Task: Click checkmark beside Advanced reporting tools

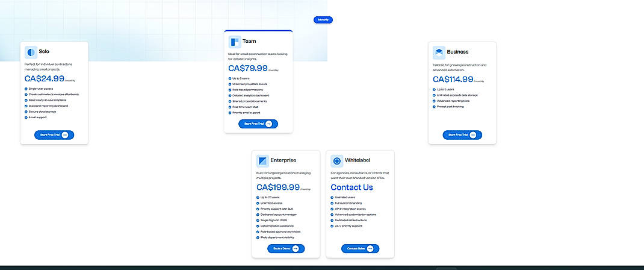Action: (x=434, y=101)
